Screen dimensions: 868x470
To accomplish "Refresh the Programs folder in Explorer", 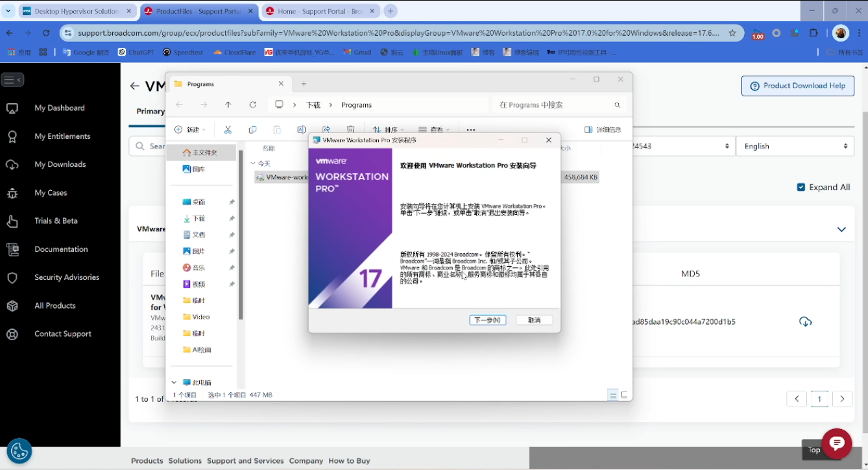I will pos(253,105).
